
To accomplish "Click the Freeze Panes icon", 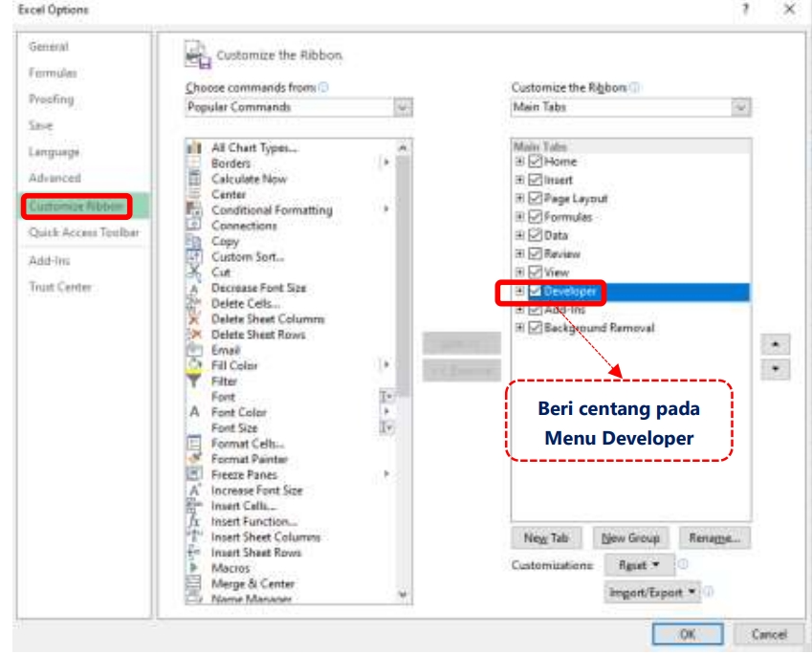I will (x=194, y=475).
